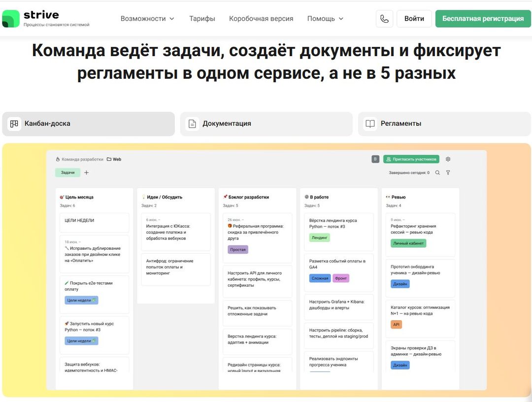
Task: Open Коробочная версия page
Action: tap(261, 19)
